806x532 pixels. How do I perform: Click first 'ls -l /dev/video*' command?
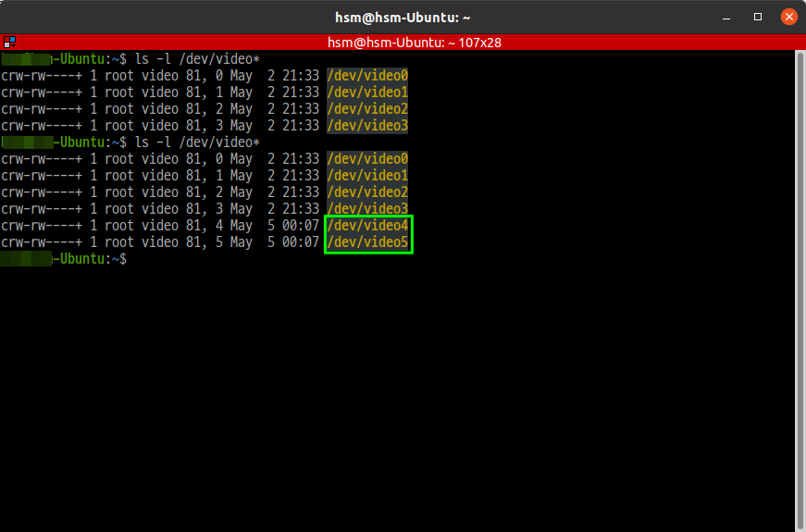point(197,59)
